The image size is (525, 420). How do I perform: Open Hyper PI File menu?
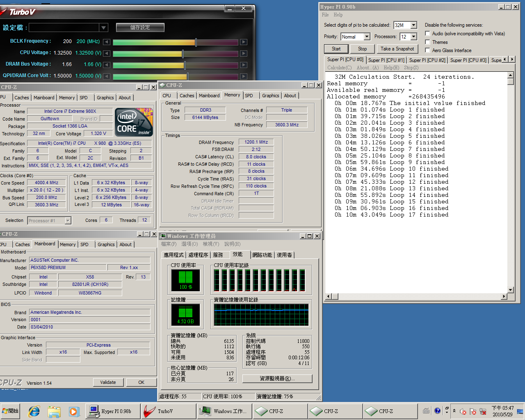[325, 15]
